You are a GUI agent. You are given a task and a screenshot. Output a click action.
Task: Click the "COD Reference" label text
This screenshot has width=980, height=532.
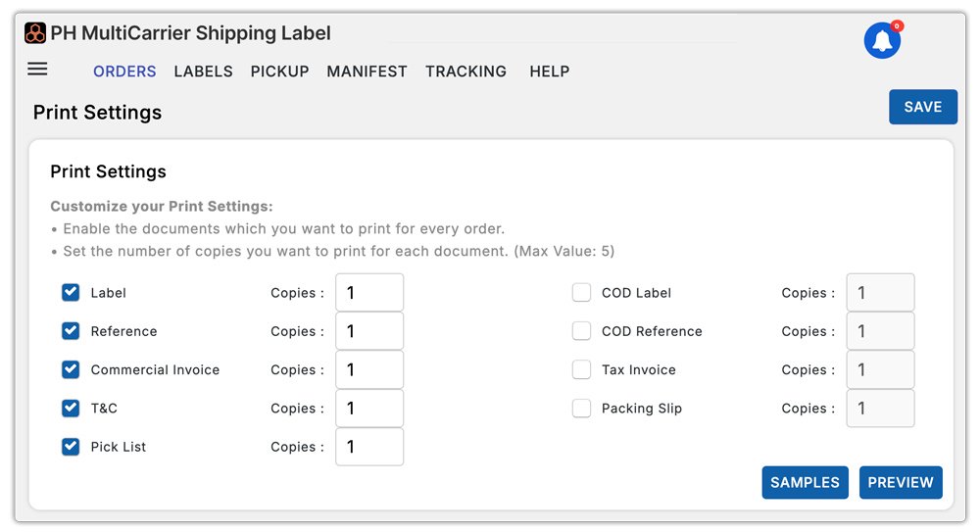tap(652, 331)
